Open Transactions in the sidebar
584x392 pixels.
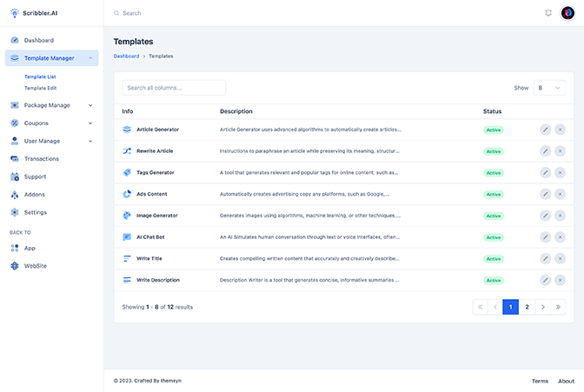point(42,159)
